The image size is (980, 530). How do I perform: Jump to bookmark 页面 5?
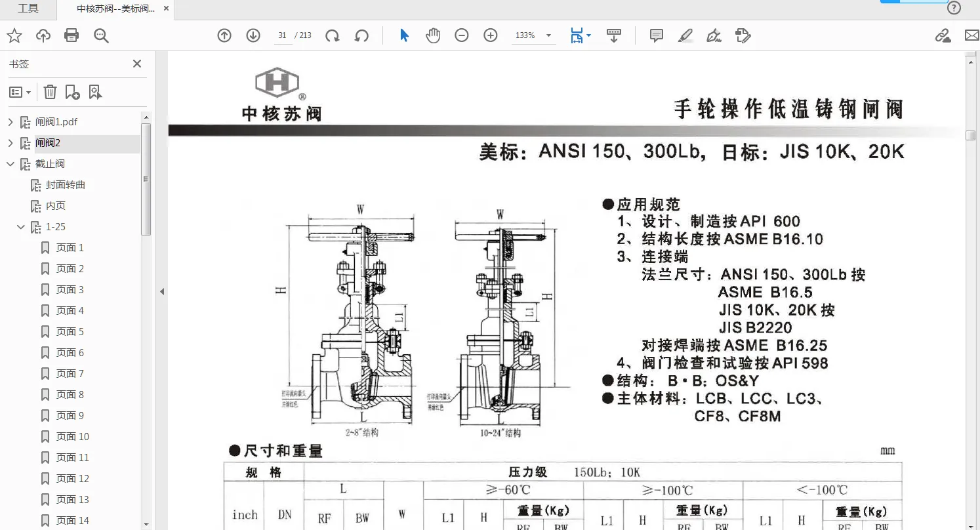click(70, 332)
